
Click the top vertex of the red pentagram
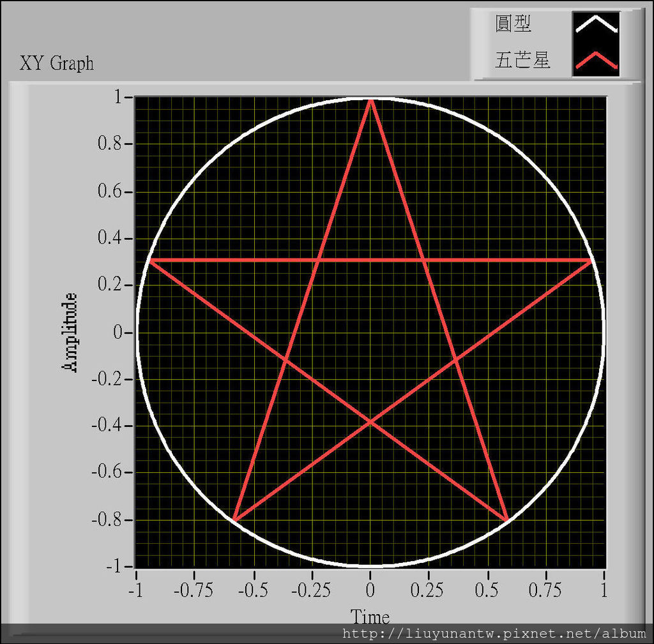(370, 100)
